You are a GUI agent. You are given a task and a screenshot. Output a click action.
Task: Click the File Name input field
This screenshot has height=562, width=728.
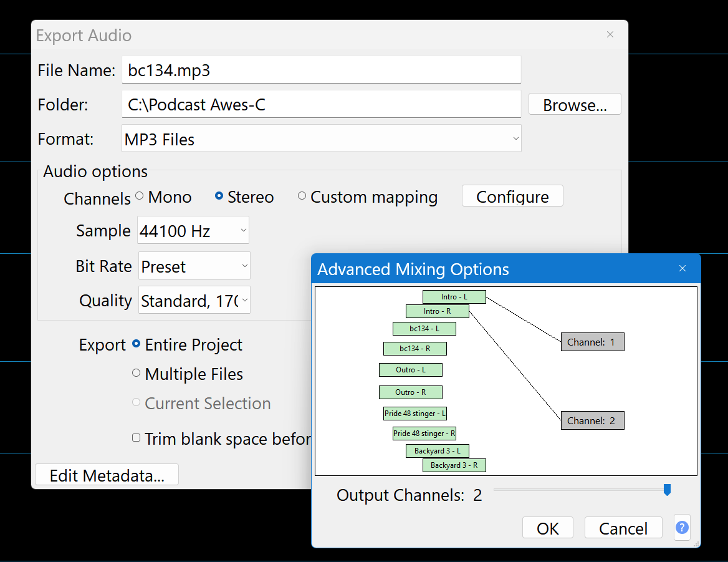click(321, 70)
